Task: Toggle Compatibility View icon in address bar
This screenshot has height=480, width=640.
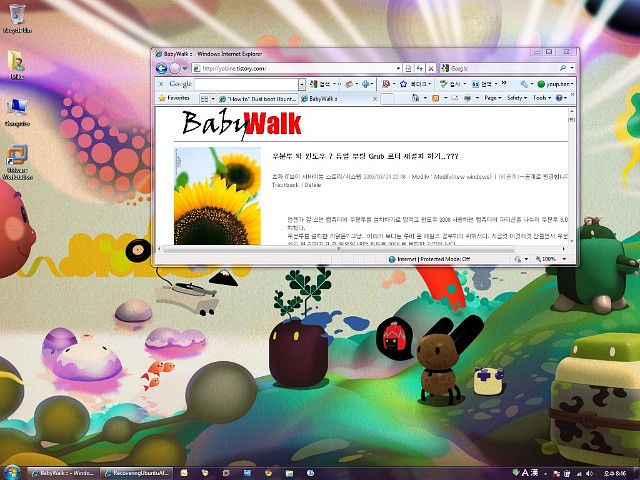Action: (x=408, y=69)
